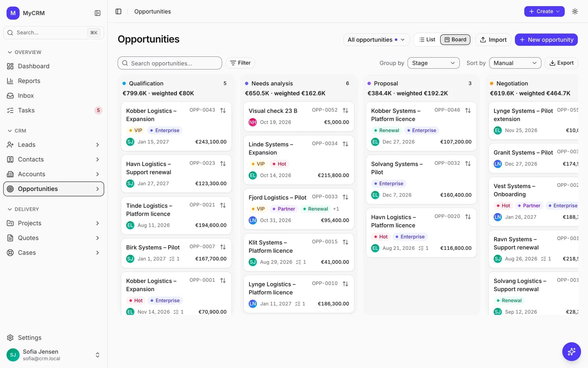Open Reports in the sidebar
The height and width of the screenshot is (368, 588).
(x=54, y=81)
